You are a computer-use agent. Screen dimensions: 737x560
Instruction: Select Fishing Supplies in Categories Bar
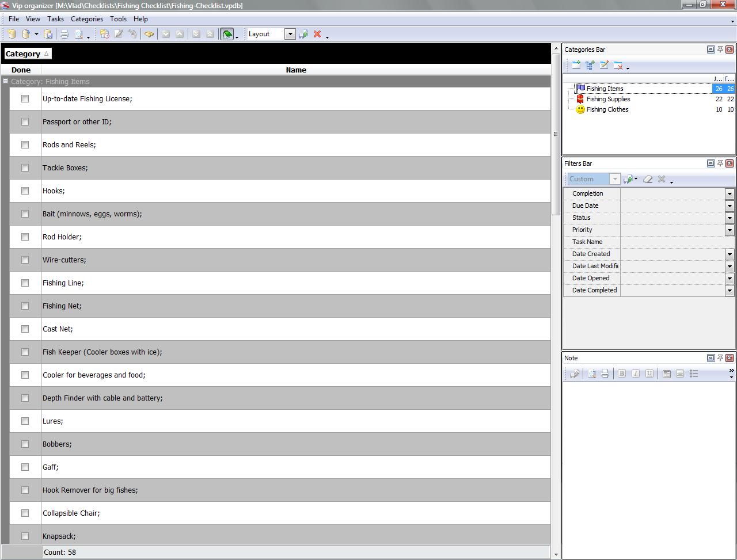click(608, 99)
